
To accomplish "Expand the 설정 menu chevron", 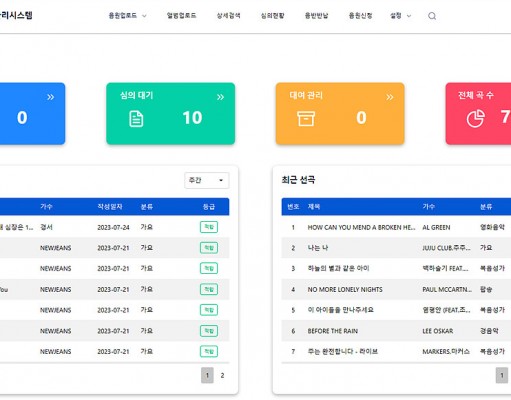I will [409, 16].
